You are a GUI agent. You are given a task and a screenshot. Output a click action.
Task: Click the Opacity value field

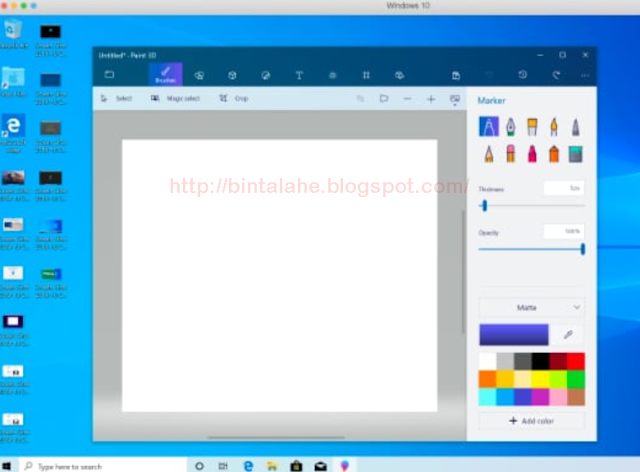[564, 231]
